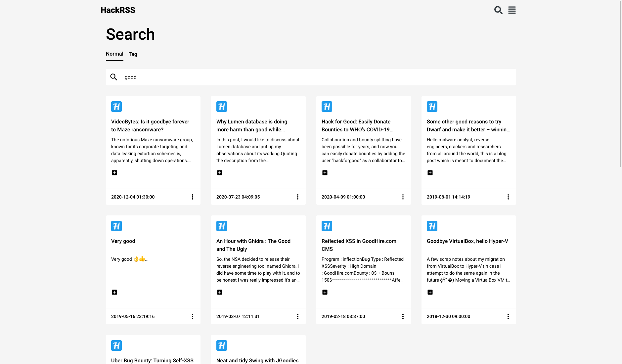Click the plus icon on the Dwarf card
This screenshot has height=364, width=622.
pyautogui.click(x=430, y=173)
